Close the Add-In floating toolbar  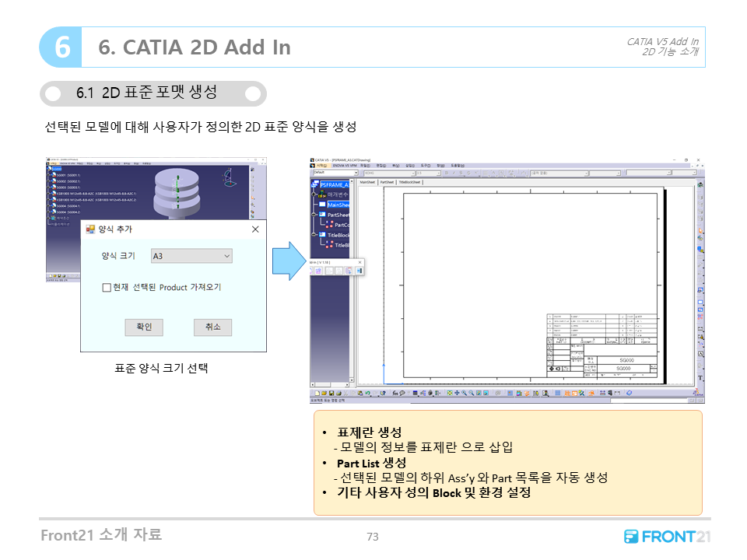tap(359, 262)
